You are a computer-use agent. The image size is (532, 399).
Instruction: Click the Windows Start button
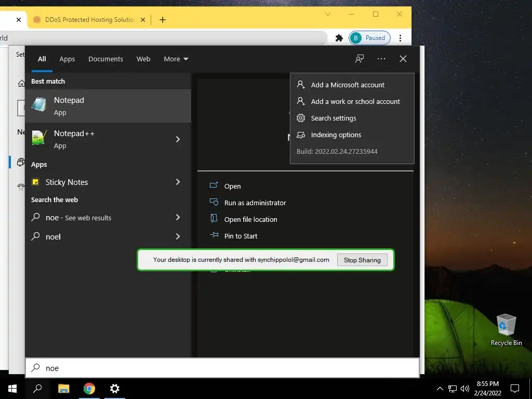click(12, 389)
